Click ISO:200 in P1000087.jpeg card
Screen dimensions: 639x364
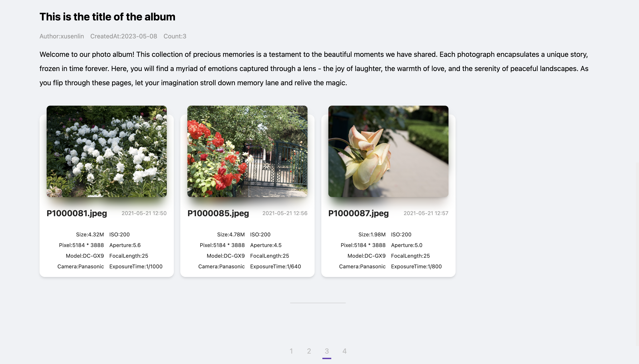(x=401, y=235)
